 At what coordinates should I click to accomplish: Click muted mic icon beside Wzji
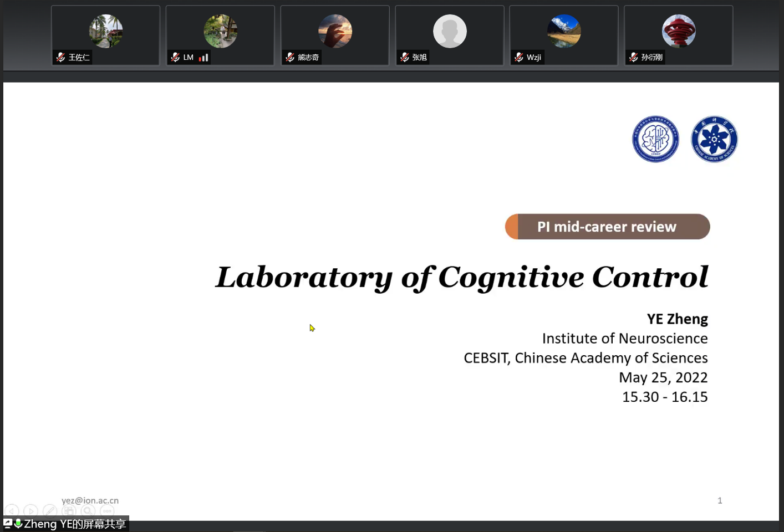[x=519, y=57]
